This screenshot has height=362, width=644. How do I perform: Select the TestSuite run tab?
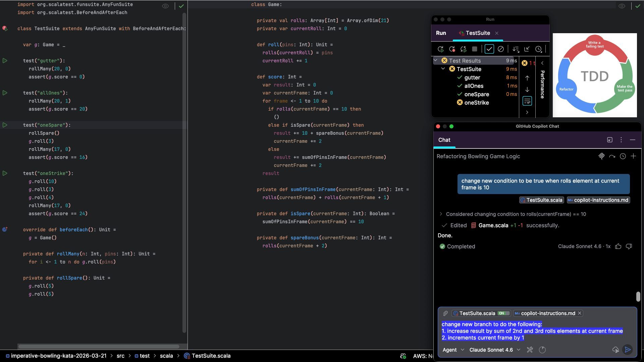pyautogui.click(x=478, y=33)
